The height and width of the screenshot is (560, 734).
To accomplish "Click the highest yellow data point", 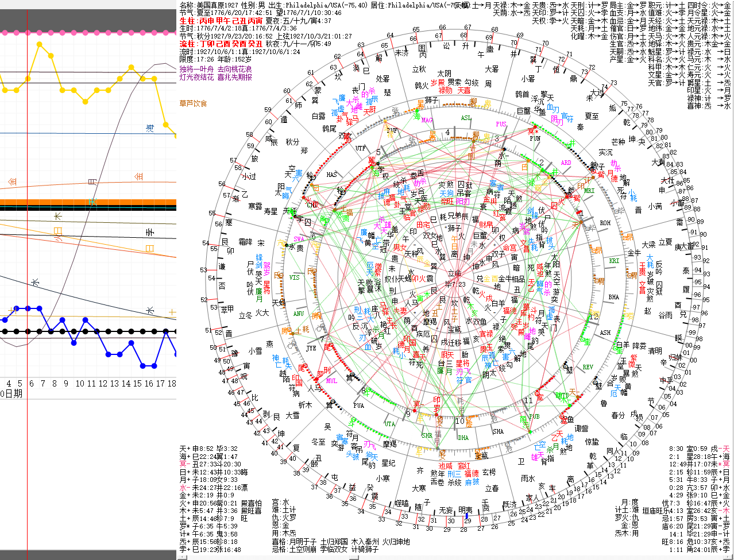I will pos(40,44).
